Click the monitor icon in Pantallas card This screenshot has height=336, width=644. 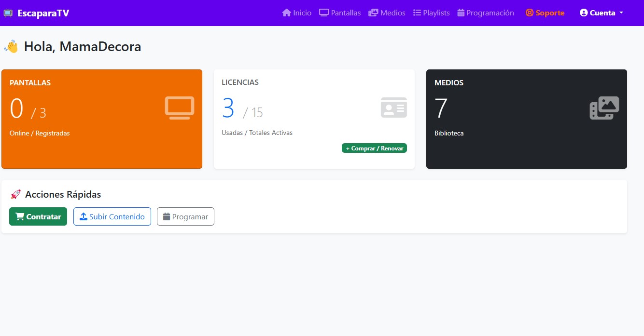(x=180, y=108)
